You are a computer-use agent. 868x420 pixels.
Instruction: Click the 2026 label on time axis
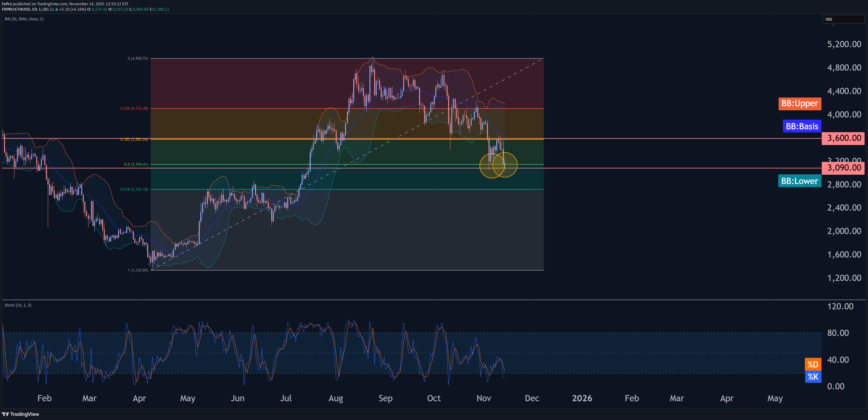[x=582, y=398]
